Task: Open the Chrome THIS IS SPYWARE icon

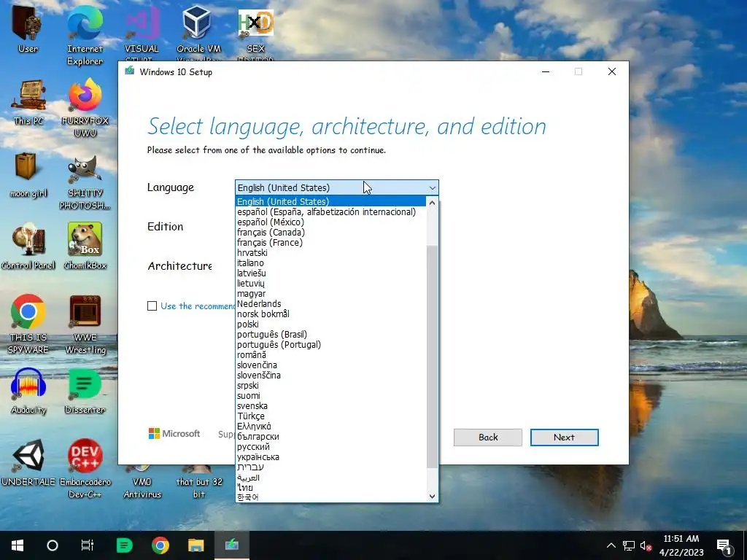Action: [x=28, y=324]
